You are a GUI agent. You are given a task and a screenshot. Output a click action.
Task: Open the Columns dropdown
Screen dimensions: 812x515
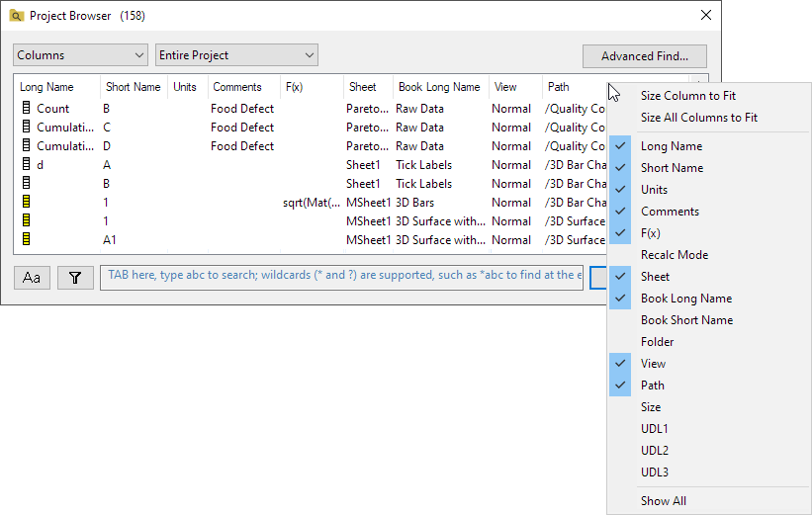point(81,55)
